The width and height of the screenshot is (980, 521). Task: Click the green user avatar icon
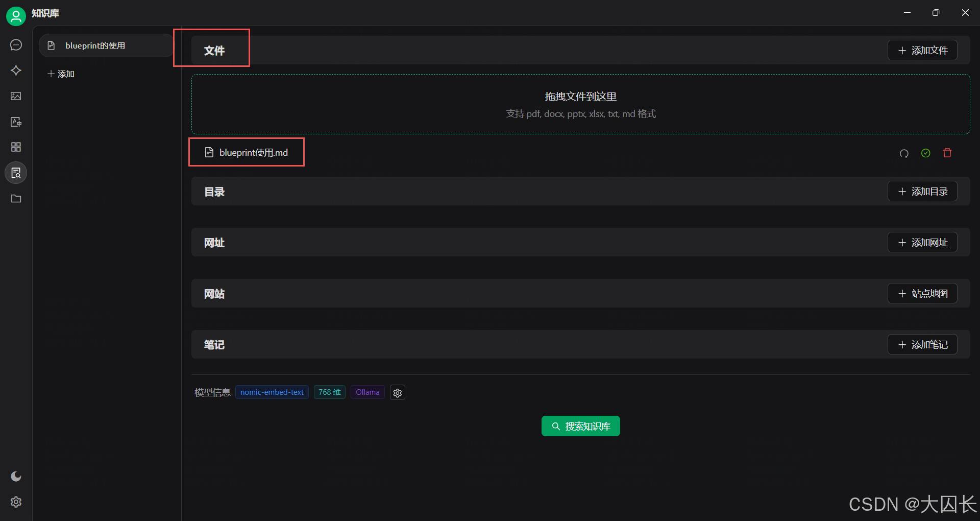pyautogui.click(x=16, y=16)
